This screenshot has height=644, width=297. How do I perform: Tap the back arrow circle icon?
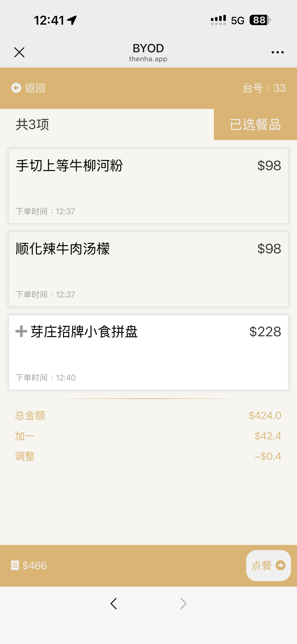click(16, 88)
